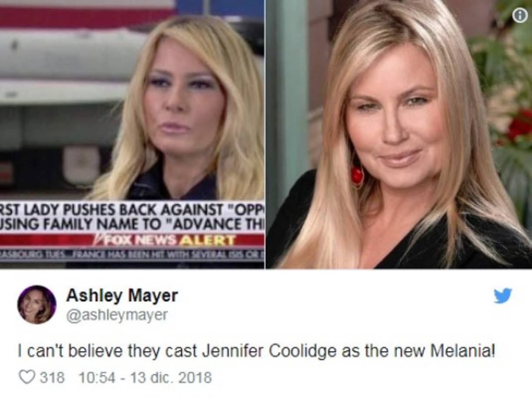Click the 318 likes count

tap(52, 377)
